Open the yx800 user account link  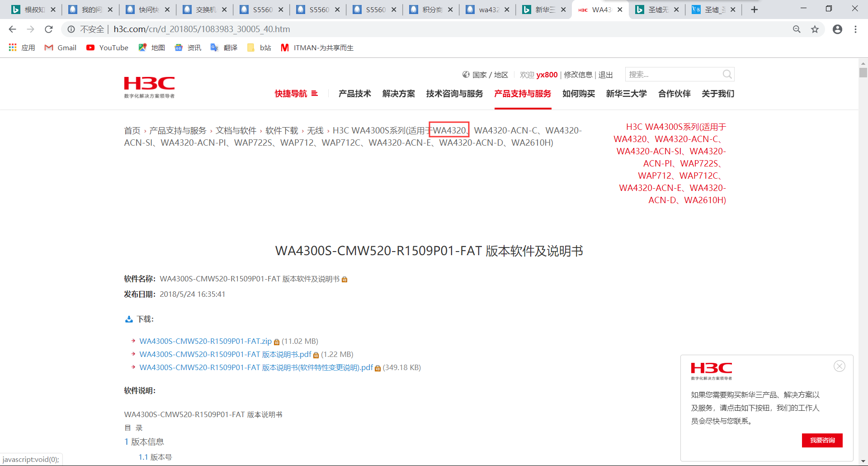[x=547, y=75]
